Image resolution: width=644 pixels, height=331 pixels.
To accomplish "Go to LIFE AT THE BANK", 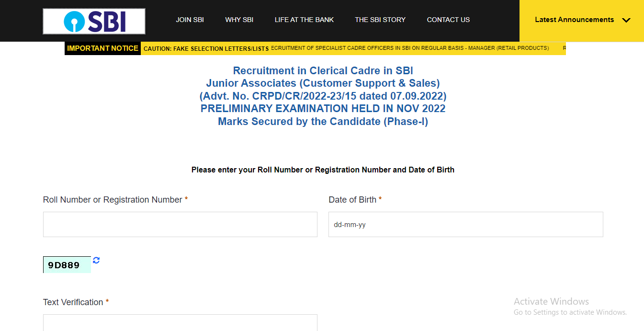I will [304, 20].
